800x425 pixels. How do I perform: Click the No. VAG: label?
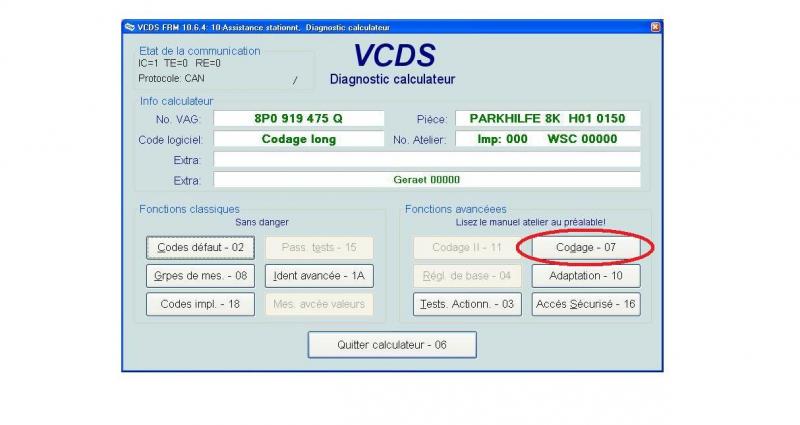pos(178,119)
